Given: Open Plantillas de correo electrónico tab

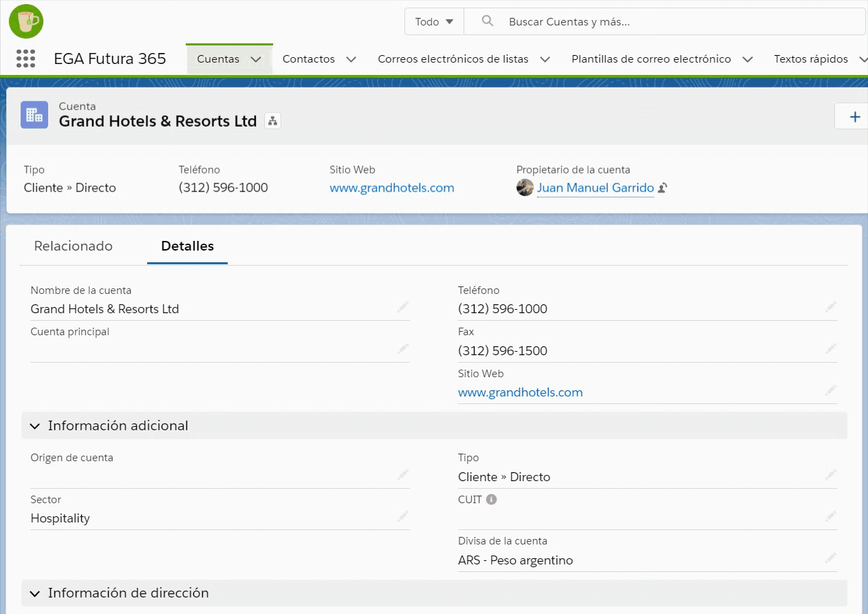Looking at the screenshot, I should tap(651, 59).
